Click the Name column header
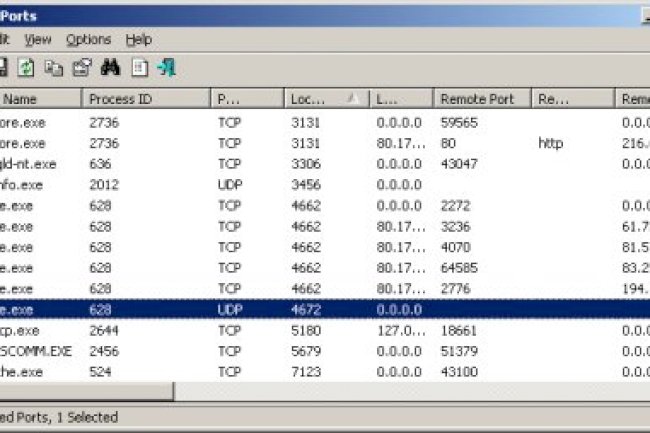This screenshot has width=650, height=433. click(40, 99)
